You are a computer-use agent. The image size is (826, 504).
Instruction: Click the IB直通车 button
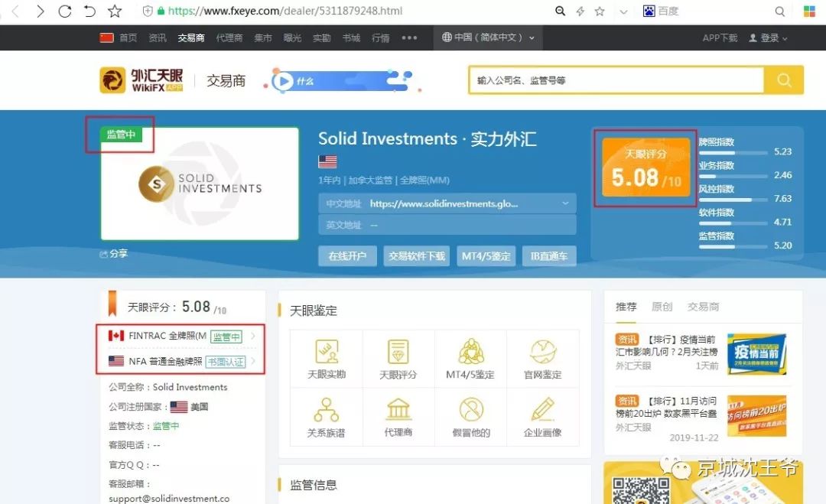[x=549, y=256]
